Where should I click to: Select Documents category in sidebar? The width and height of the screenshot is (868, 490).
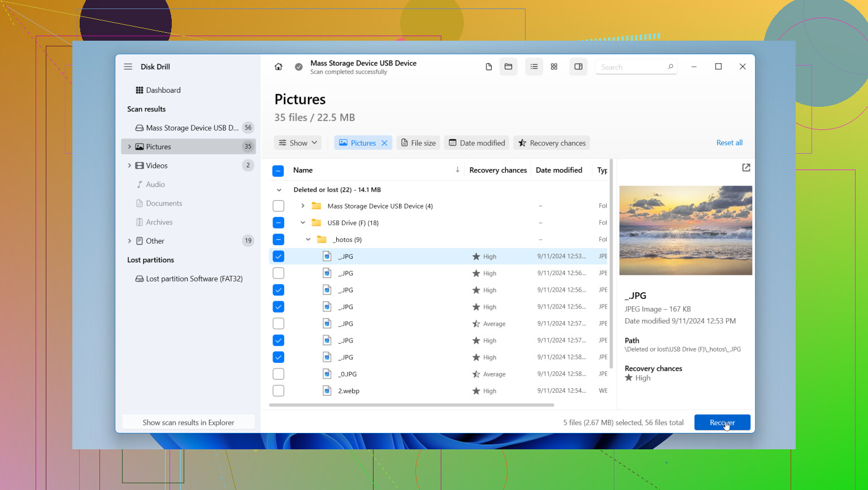coord(188,203)
